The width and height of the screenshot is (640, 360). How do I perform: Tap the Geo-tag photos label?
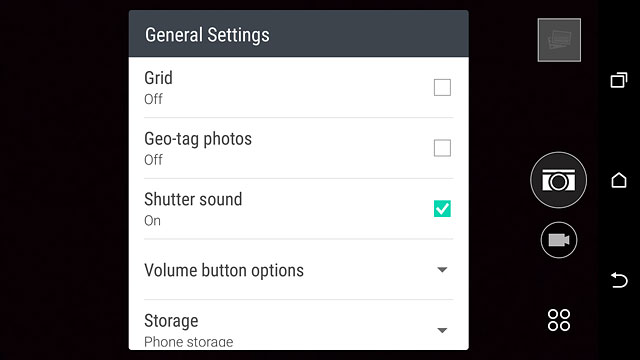[x=198, y=139]
